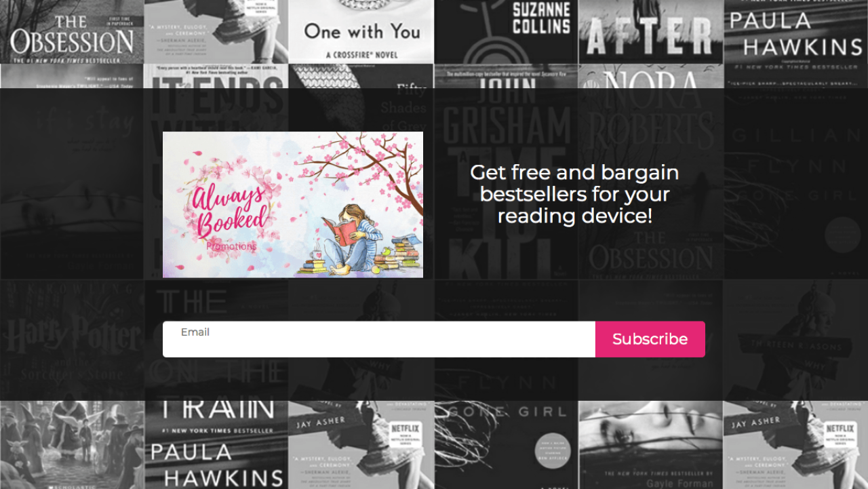Viewport: 868px width, 489px height.
Task: Click the Email input field
Action: [x=379, y=339]
